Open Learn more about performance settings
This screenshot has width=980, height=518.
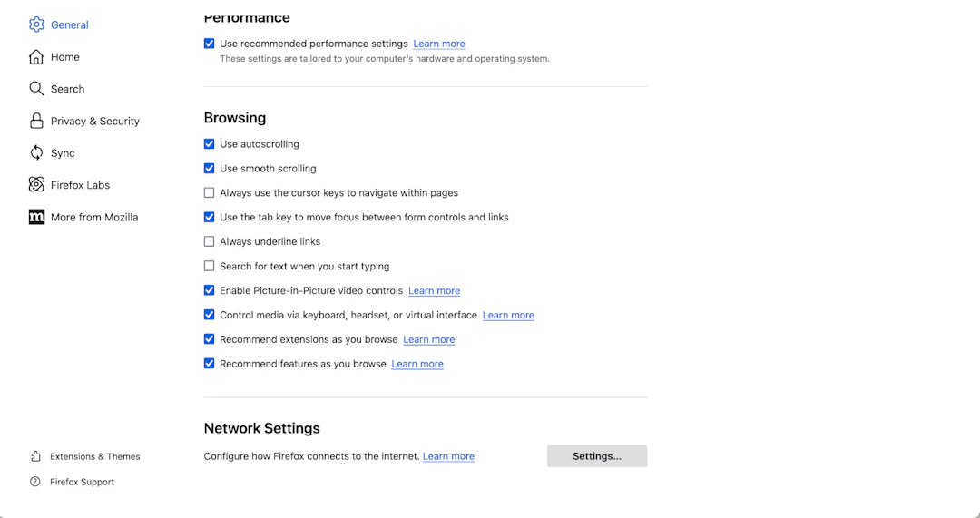coord(439,44)
